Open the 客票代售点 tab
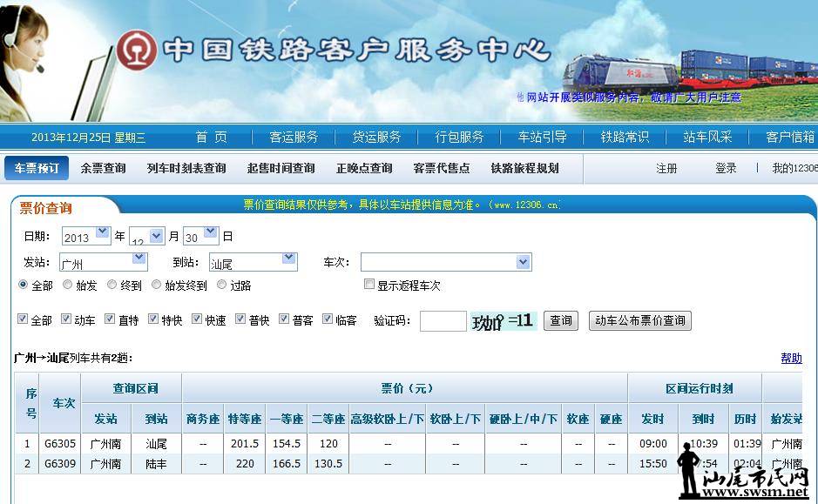This screenshot has width=818, height=504. [442, 168]
